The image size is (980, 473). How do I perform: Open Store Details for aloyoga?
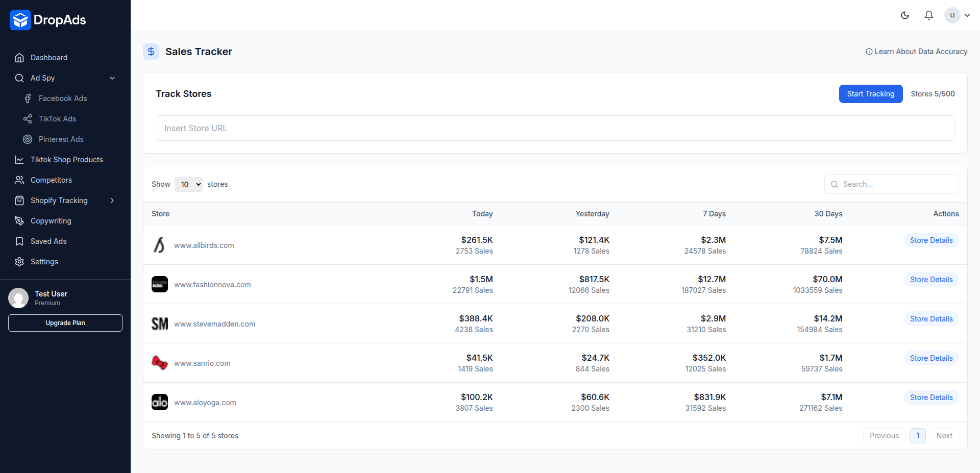point(931,397)
